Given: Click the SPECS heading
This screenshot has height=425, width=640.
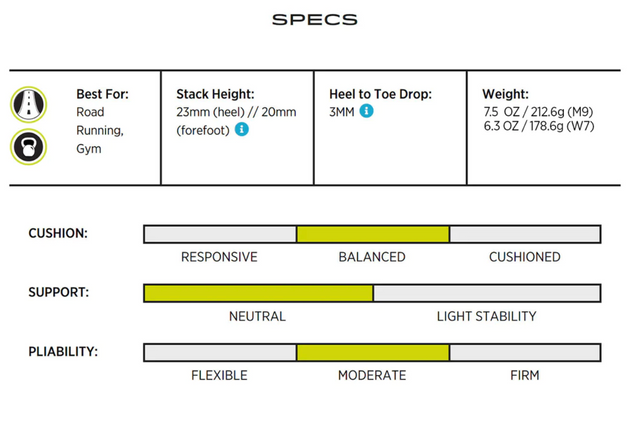Looking at the screenshot, I should tap(314, 19).
